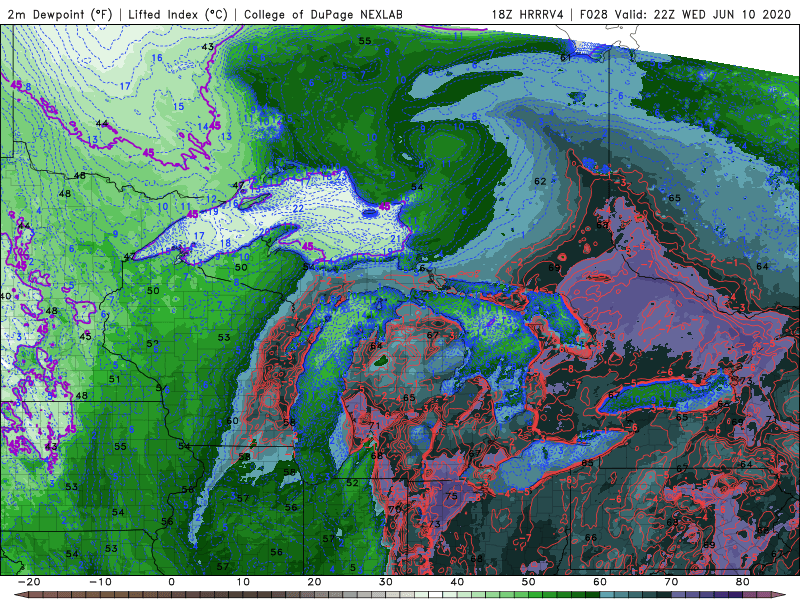The height and width of the screenshot is (600, 800).
Task: Click the "F028" forecast hour text
Action: coord(594,14)
